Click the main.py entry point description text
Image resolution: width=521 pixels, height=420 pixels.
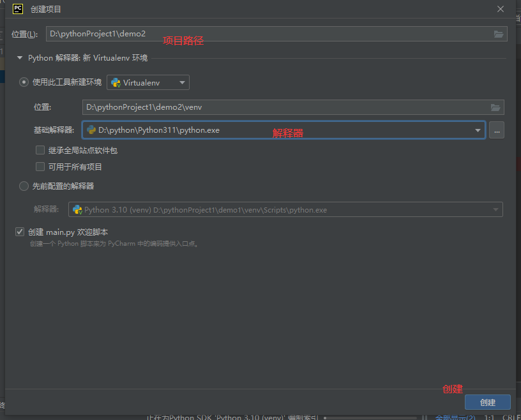coord(114,244)
